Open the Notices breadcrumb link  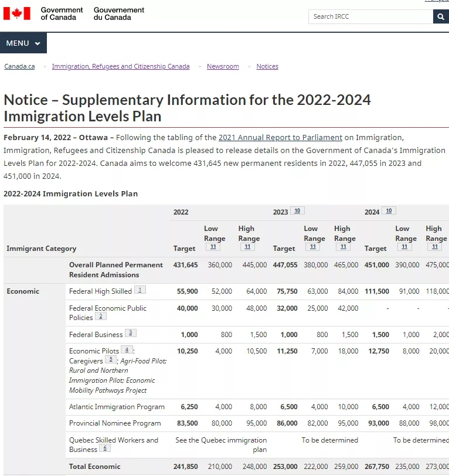(x=267, y=66)
